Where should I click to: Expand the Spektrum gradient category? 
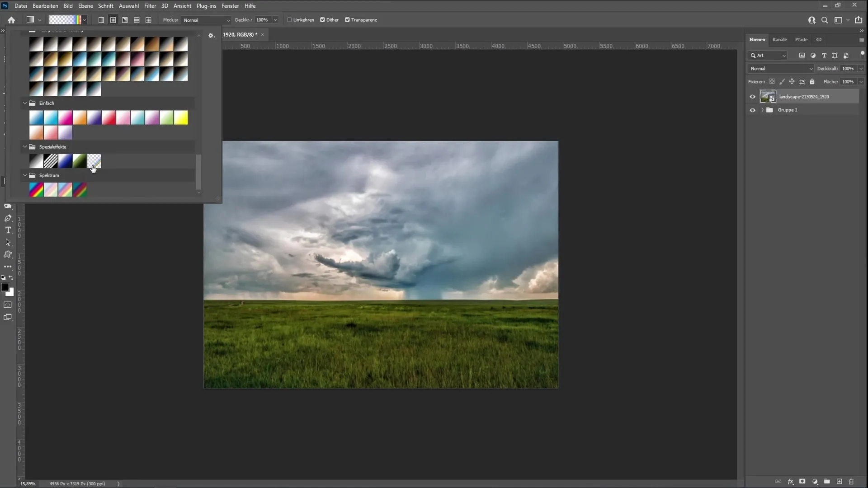24,175
